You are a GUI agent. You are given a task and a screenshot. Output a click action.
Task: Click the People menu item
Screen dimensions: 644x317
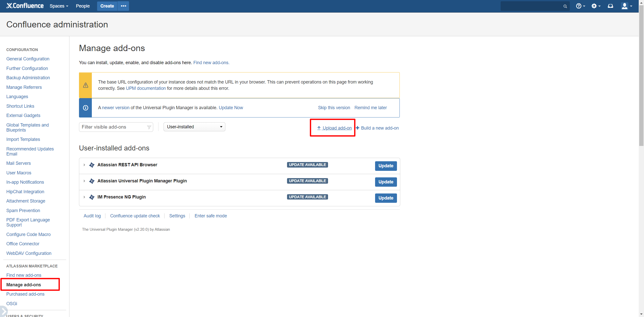[x=82, y=6]
